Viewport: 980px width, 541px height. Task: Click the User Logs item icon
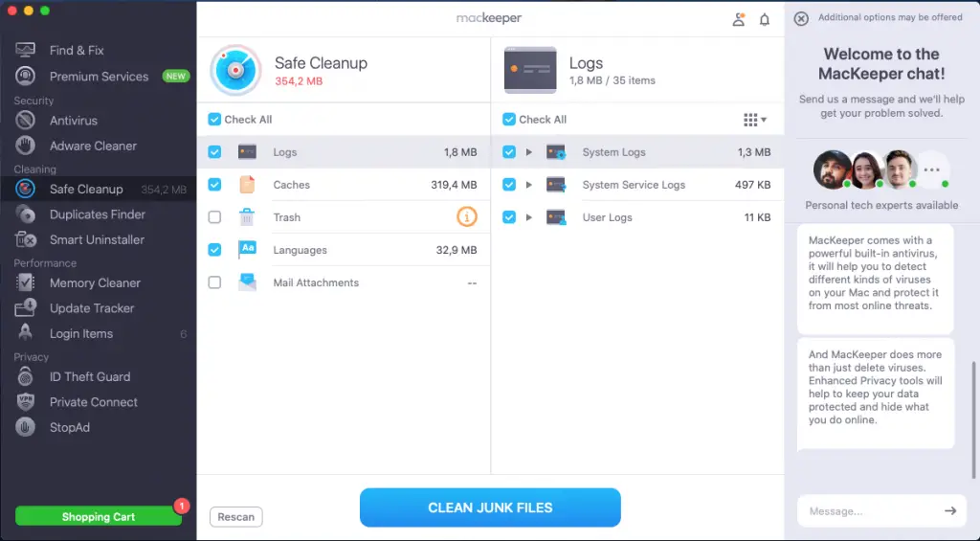556,217
